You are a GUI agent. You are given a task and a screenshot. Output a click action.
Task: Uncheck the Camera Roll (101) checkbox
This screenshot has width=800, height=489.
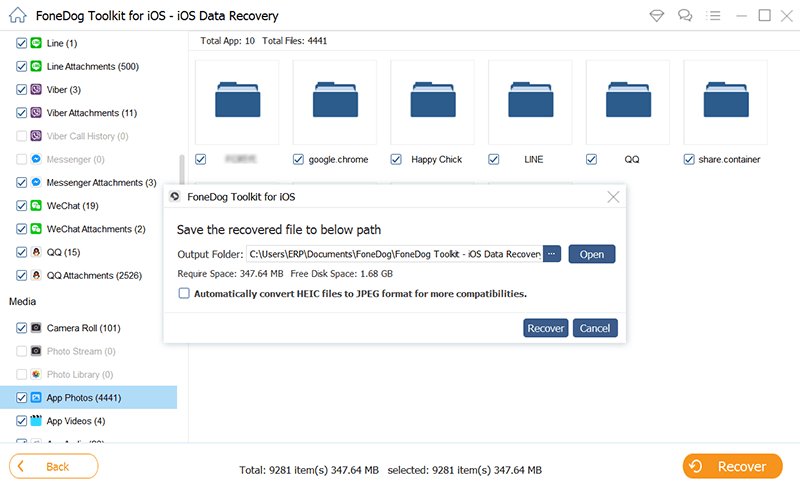coord(21,328)
